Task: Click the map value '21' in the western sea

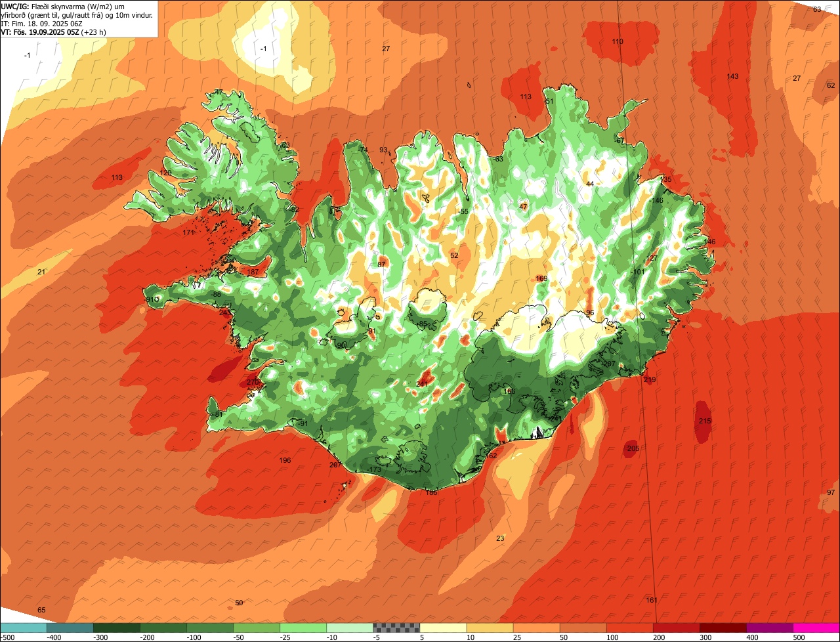Action: pos(41,272)
